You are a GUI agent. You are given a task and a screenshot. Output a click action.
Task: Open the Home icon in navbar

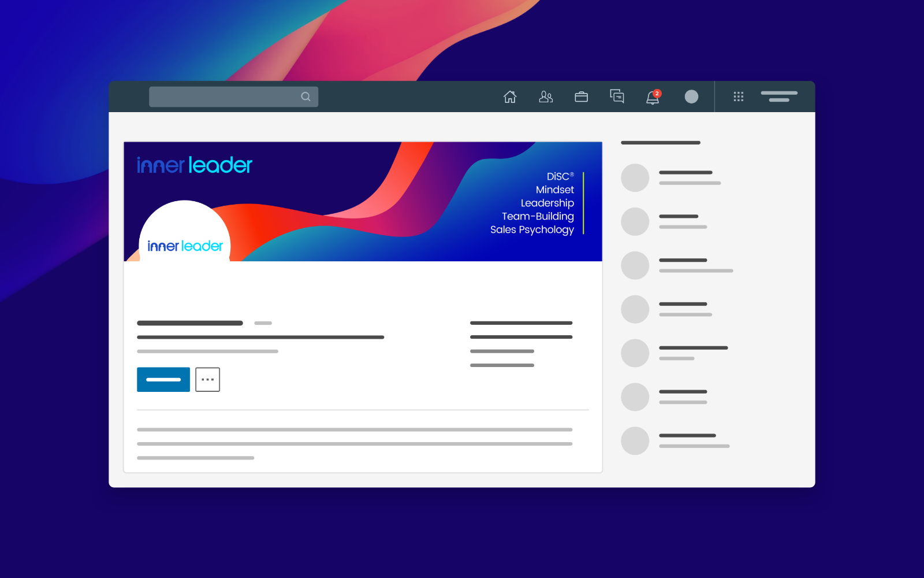(x=509, y=97)
